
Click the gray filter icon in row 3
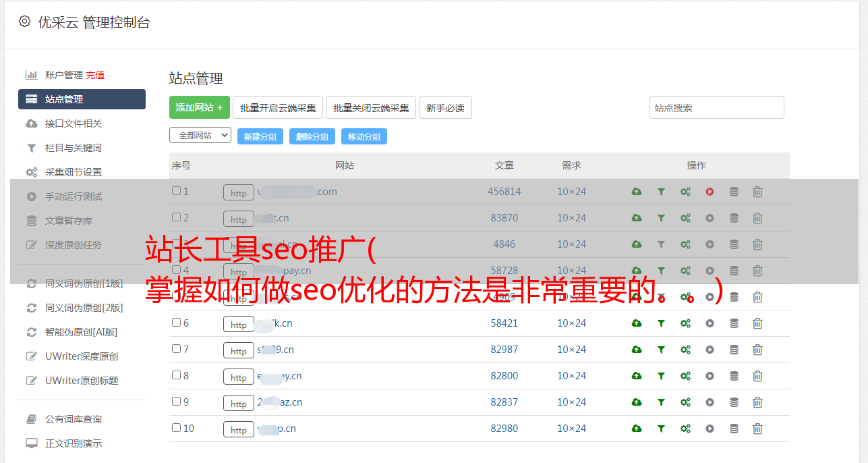661,244
